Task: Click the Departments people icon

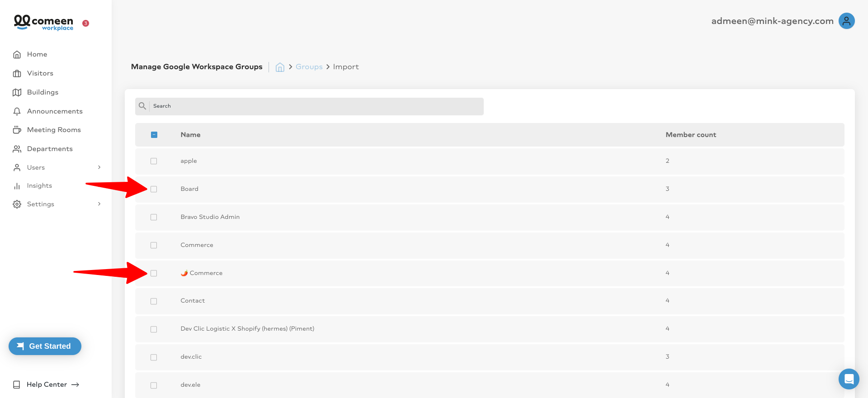Action: (17, 149)
